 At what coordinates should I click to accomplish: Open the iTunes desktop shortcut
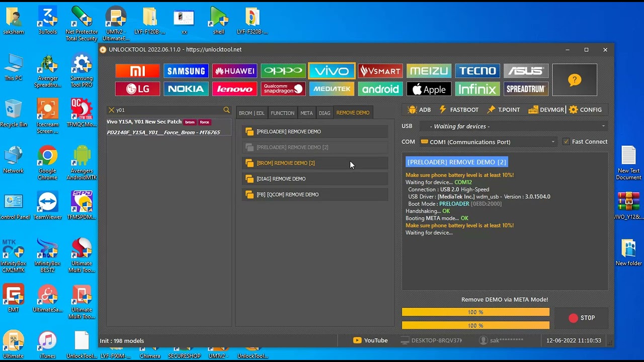coord(47,344)
